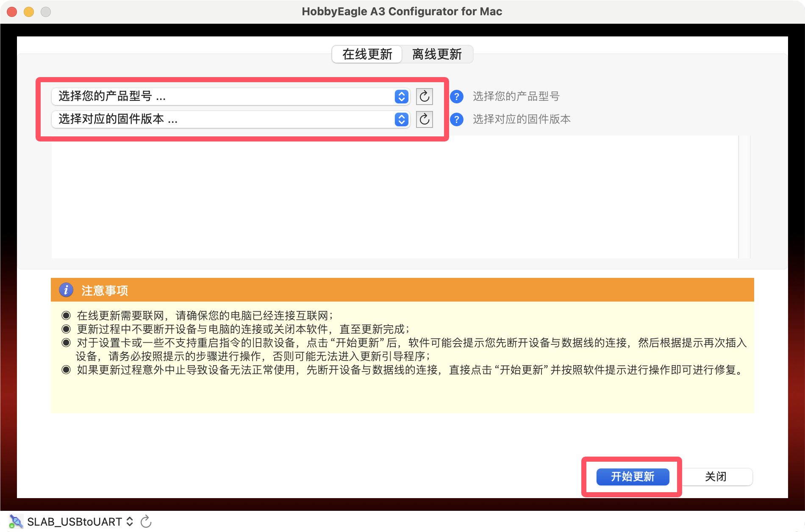Switch to the 在线更新 tab
The height and width of the screenshot is (532, 805).
367,54
